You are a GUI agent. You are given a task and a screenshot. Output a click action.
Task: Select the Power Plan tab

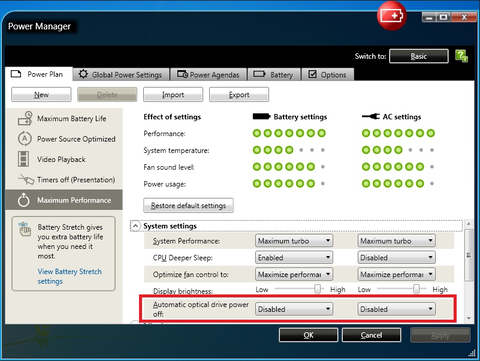(x=39, y=74)
